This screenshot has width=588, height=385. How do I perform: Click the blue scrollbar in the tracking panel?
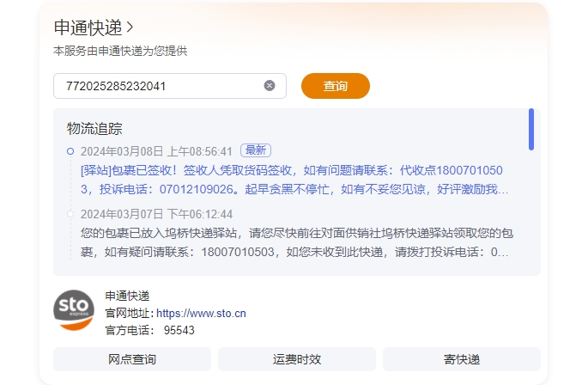(531, 129)
